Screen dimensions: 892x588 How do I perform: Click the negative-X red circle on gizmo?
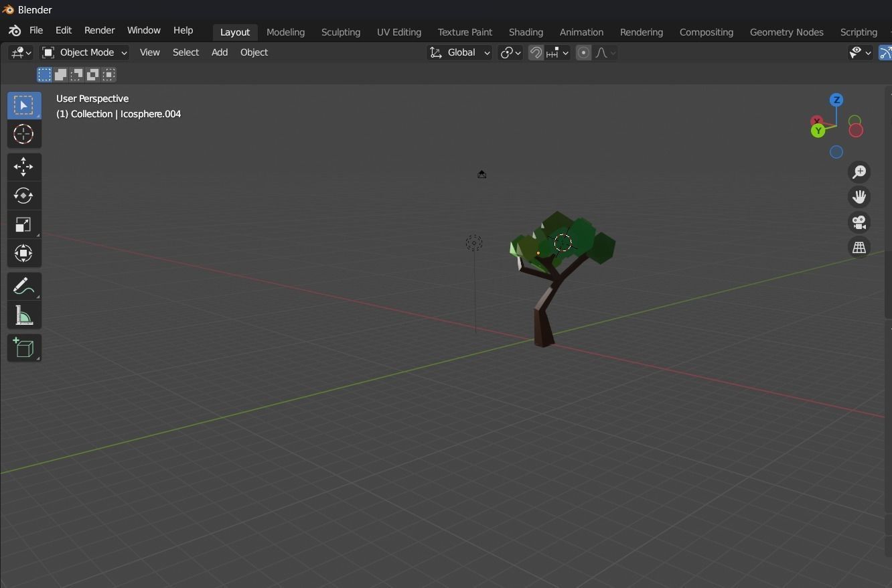[856, 131]
